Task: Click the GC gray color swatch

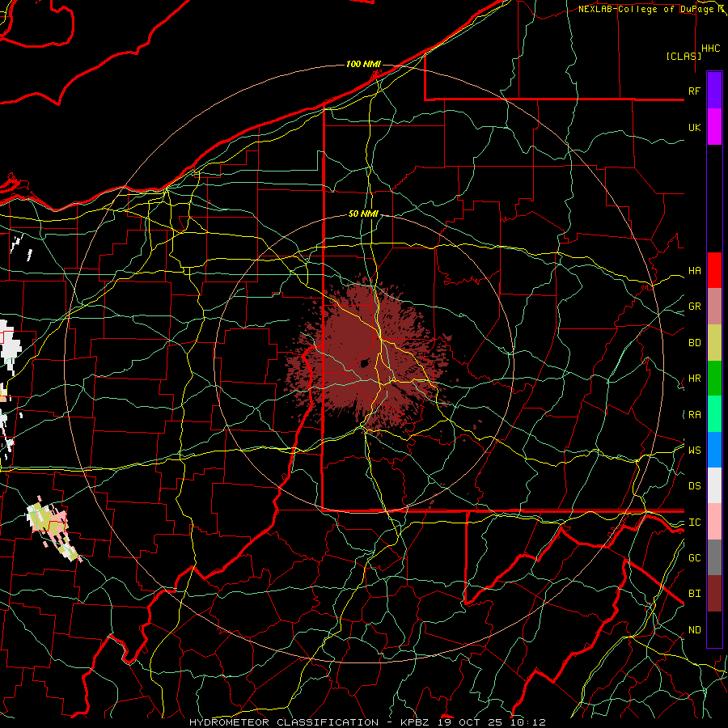Action: point(714,557)
